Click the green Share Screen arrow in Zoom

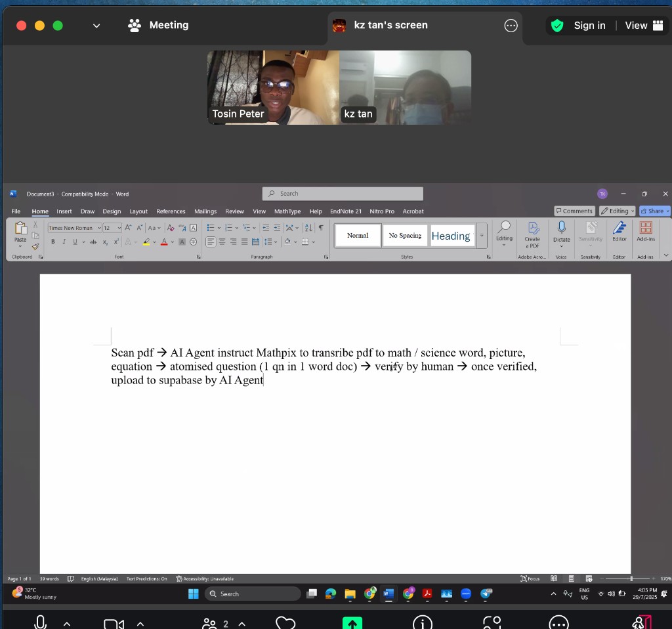click(352, 623)
